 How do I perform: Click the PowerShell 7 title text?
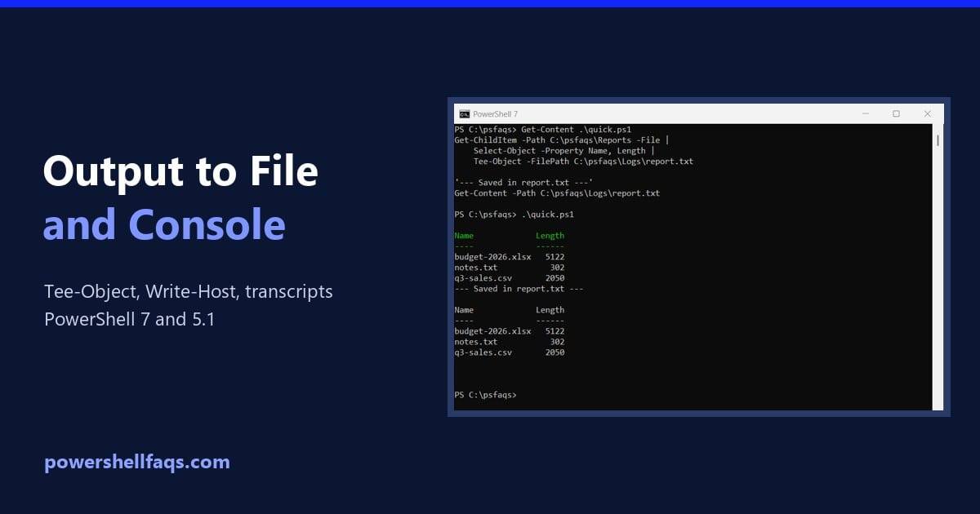(495, 113)
